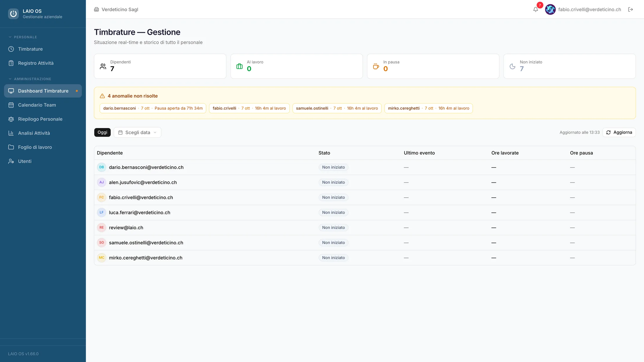Click the scales icon for Riepilogo Personale
Viewport: 644px width, 362px height.
(11, 119)
